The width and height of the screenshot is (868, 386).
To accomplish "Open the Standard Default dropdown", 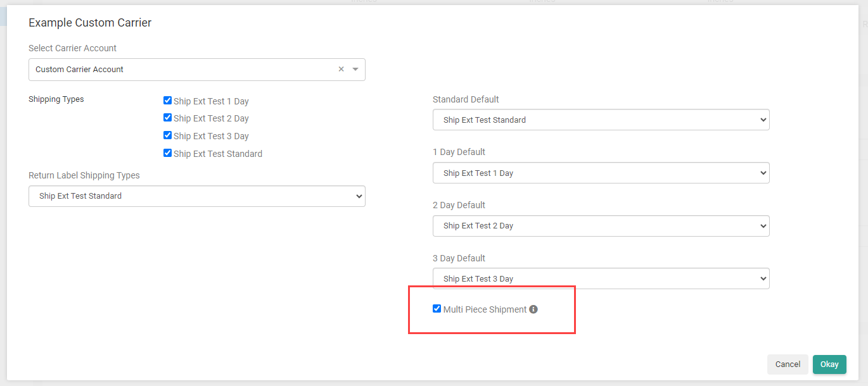I will [x=601, y=120].
